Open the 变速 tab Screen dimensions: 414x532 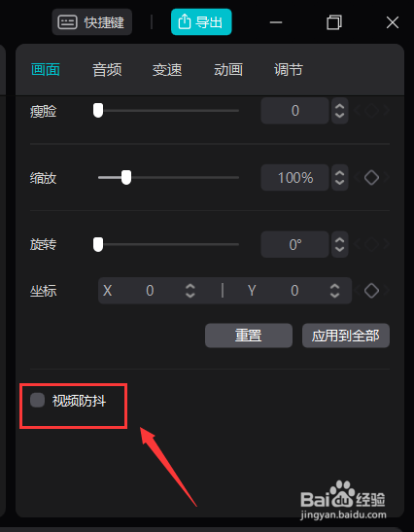tap(167, 70)
